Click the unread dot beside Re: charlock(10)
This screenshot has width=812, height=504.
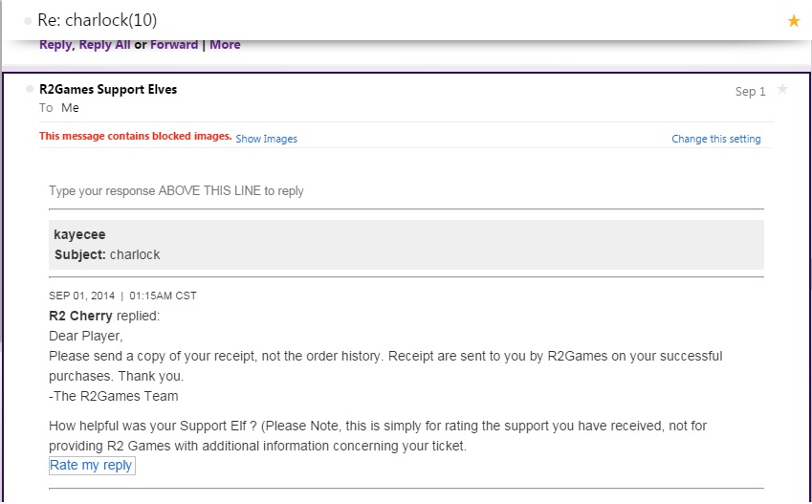pyautogui.click(x=28, y=20)
